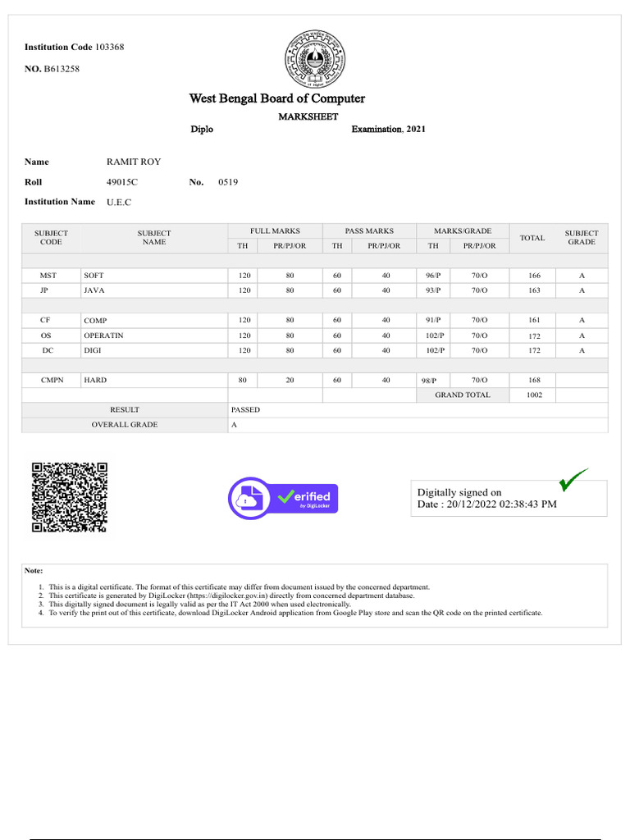
Task: Click the SOFT subject name cell
Action: 154,276
